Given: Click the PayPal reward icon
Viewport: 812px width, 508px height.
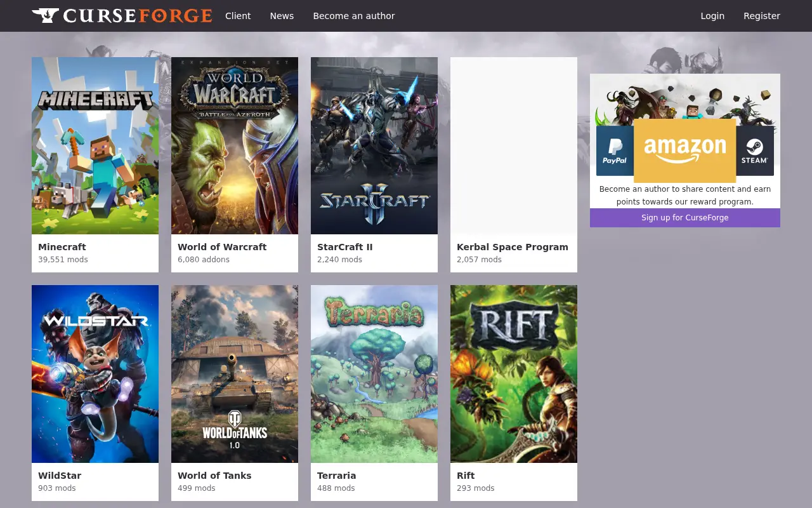Looking at the screenshot, I should [615, 150].
